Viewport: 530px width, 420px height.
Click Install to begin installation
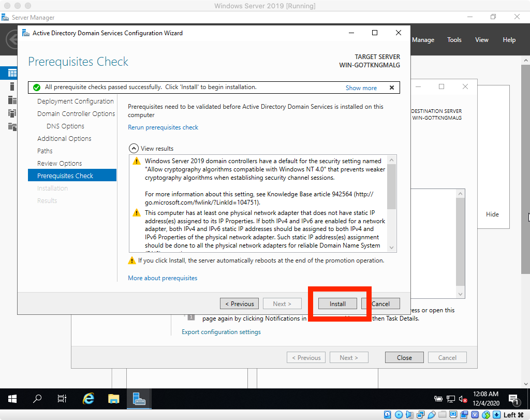click(x=337, y=303)
